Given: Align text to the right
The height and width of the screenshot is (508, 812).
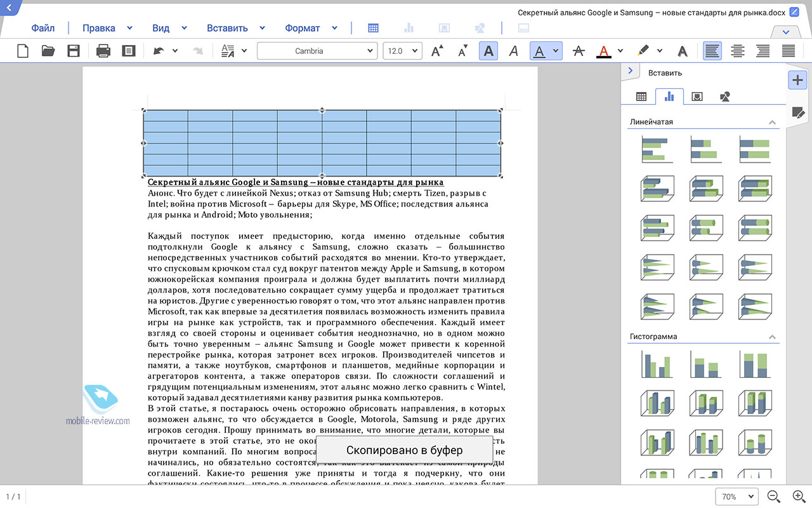Looking at the screenshot, I should coord(763,51).
